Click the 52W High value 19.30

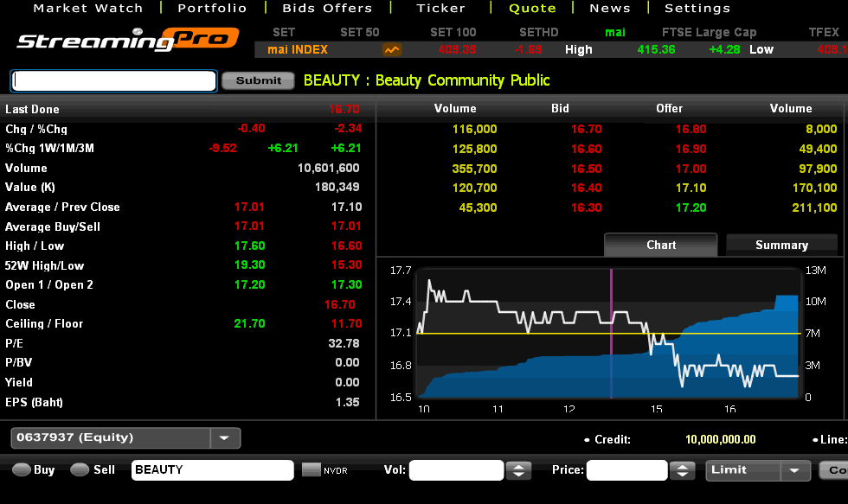[249, 265]
